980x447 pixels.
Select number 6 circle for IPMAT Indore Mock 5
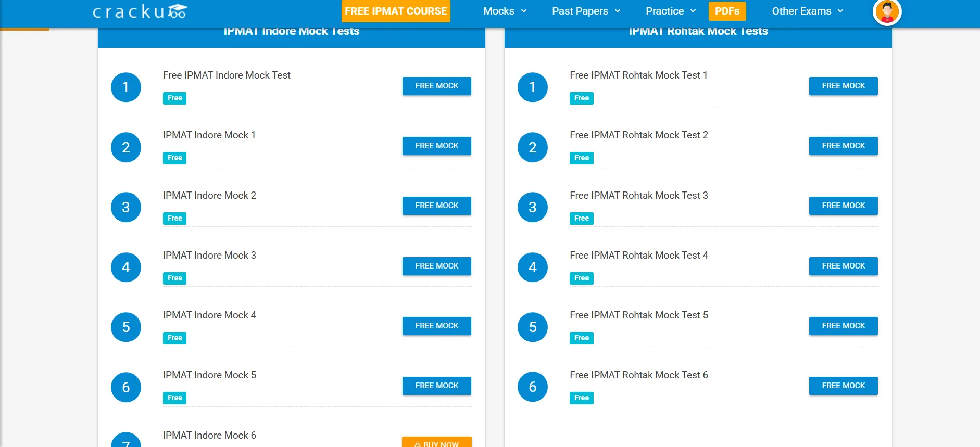(126, 387)
